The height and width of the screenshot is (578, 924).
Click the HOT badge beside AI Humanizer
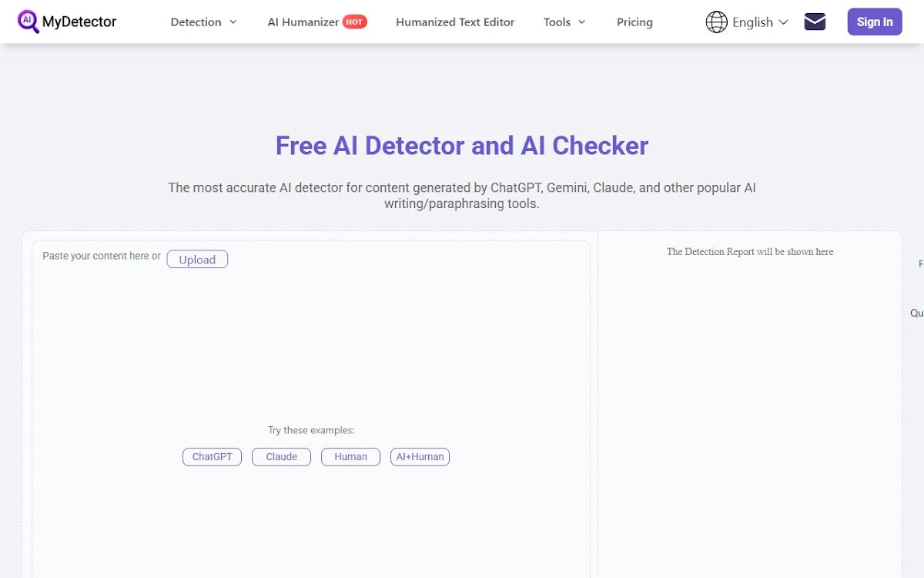[x=354, y=22]
